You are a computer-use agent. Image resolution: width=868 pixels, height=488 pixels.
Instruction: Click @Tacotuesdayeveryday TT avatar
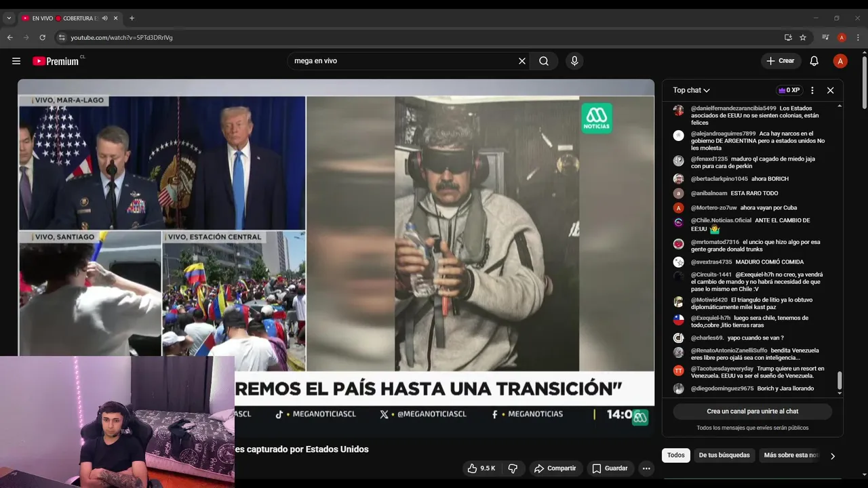click(x=678, y=371)
